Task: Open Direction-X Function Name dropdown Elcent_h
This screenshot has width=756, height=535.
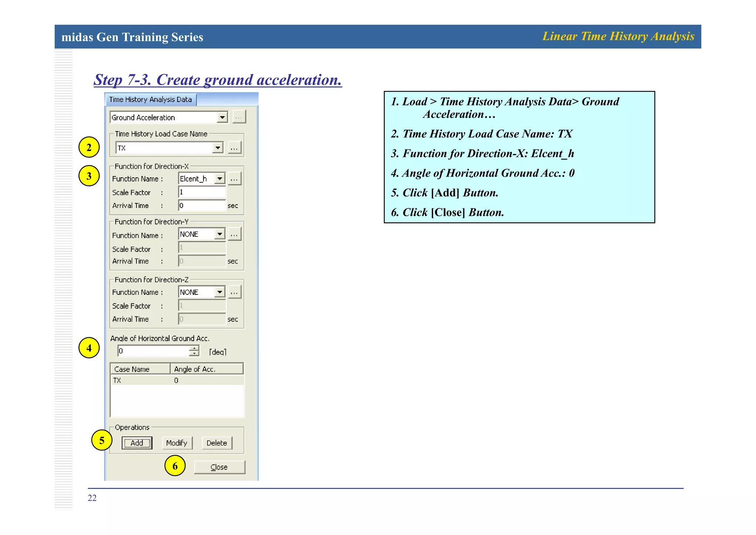Action: [220, 179]
